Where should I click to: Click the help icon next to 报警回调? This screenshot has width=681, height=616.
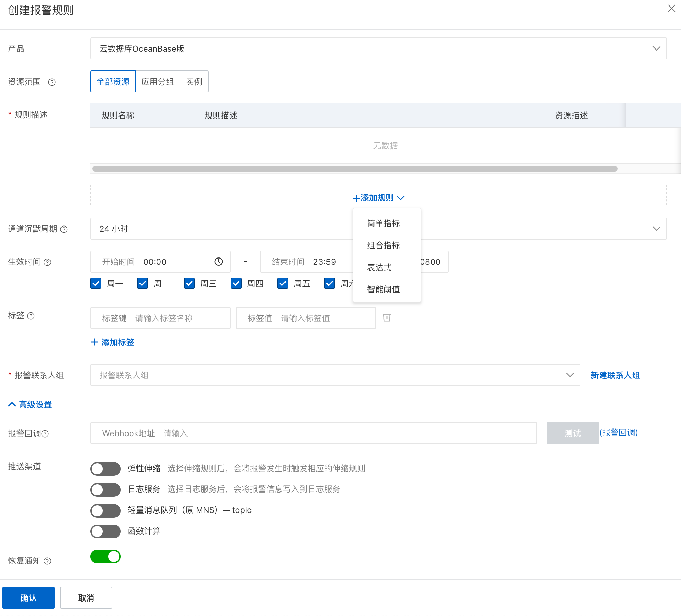click(45, 434)
